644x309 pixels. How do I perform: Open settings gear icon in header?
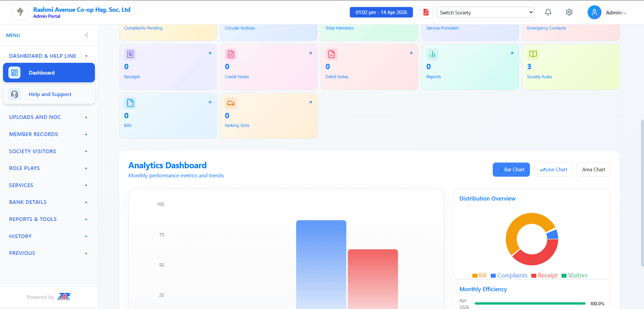(x=569, y=12)
